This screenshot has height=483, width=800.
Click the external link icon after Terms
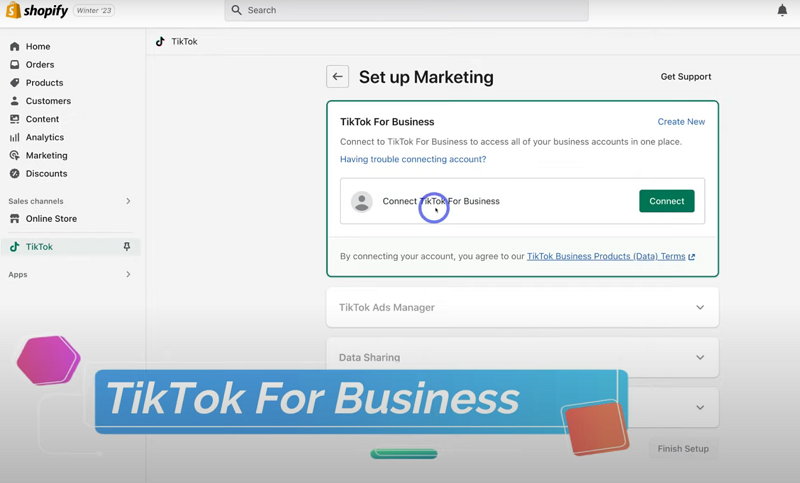click(x=692, y=257)
